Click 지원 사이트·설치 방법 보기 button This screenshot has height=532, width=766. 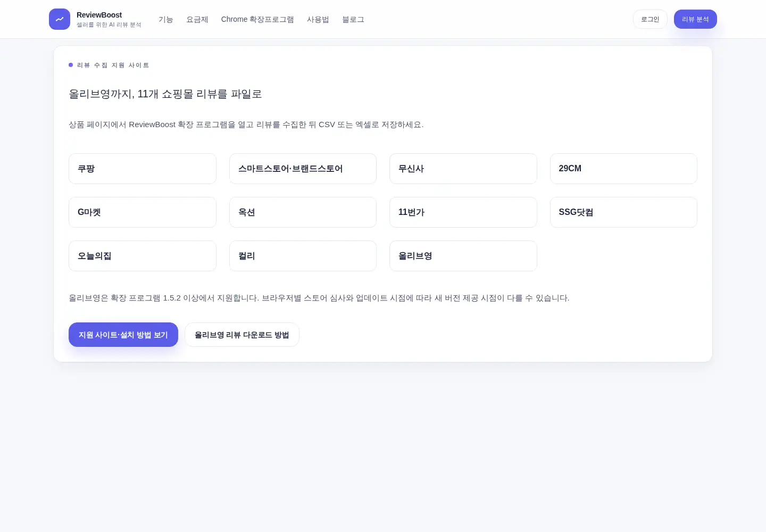pyautogui.click(x=123, y=335)
